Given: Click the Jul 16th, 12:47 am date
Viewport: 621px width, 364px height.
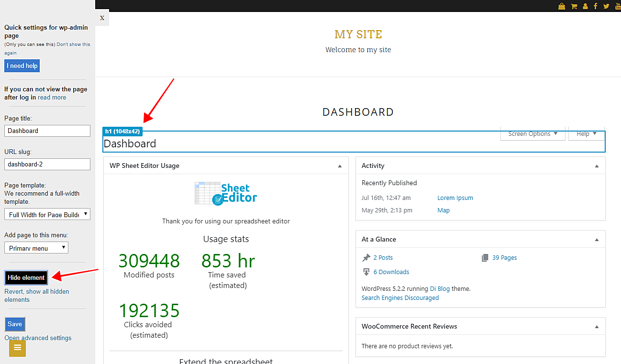Looking at the screenshot, I should tap(386, 198).
